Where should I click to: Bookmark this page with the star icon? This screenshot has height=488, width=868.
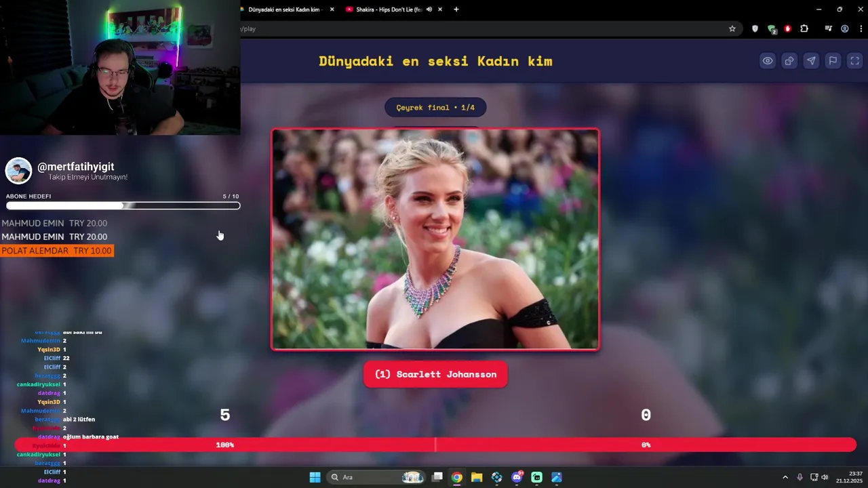pyautogui.click(x=732, y=28)
